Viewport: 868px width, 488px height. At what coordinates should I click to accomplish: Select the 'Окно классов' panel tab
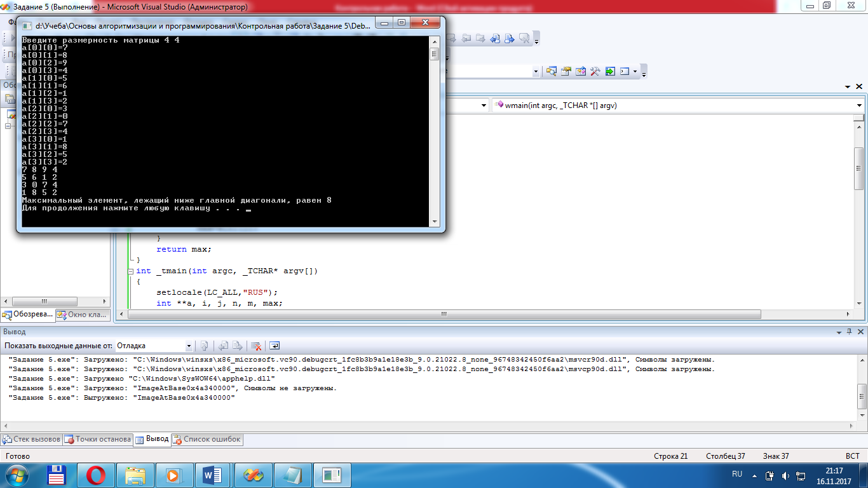(83, 315)
